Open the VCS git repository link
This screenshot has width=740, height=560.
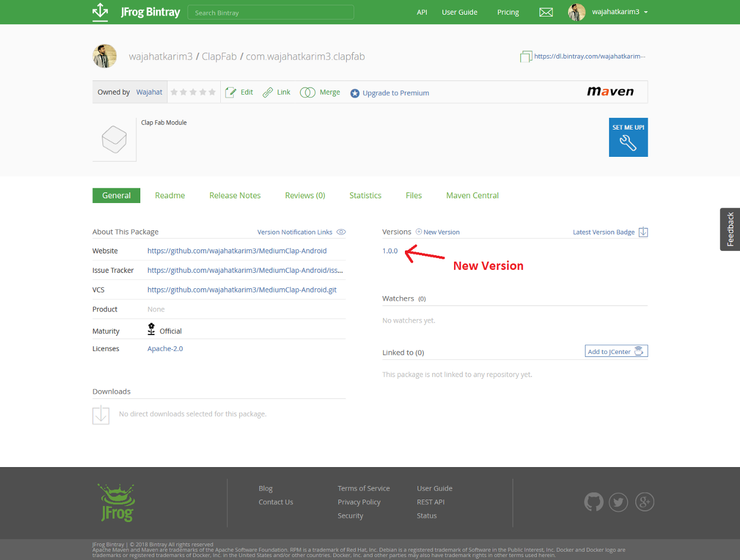pos(242,290)
